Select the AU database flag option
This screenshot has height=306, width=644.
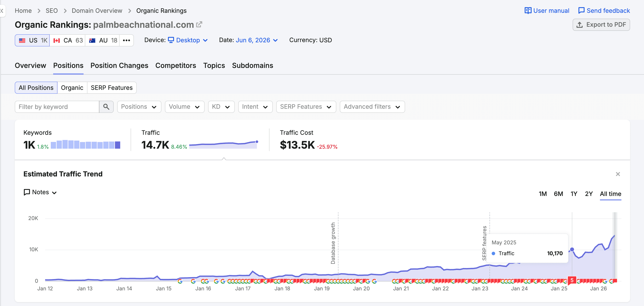(102, 40)
